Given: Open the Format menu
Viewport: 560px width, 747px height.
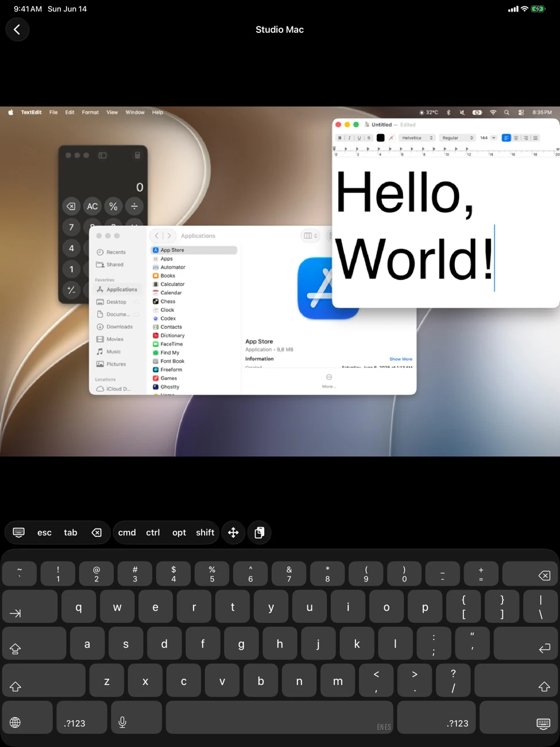Looking at the screenshot, I should 90,113.
